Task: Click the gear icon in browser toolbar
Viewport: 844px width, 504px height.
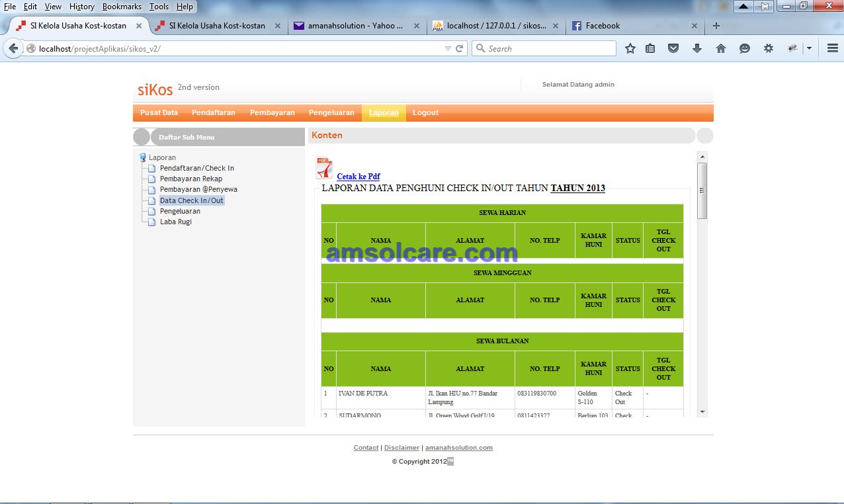Action: pyautogui.click(x=768, y=48)
